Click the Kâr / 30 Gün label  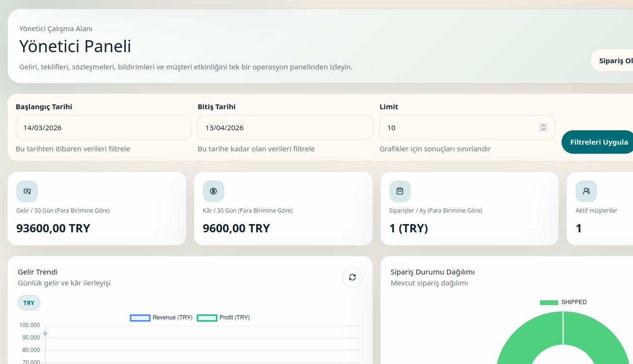[x=247, y=211]
